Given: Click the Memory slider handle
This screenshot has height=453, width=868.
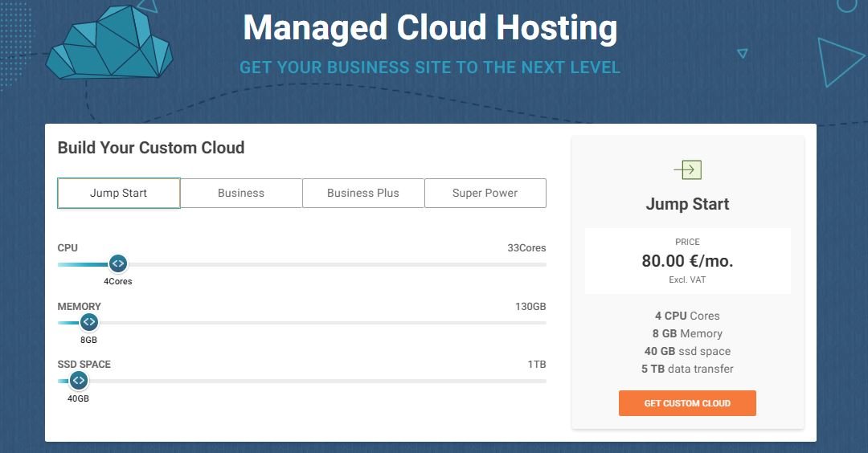Looking at the screenshot, I should [x=88, y=322].
